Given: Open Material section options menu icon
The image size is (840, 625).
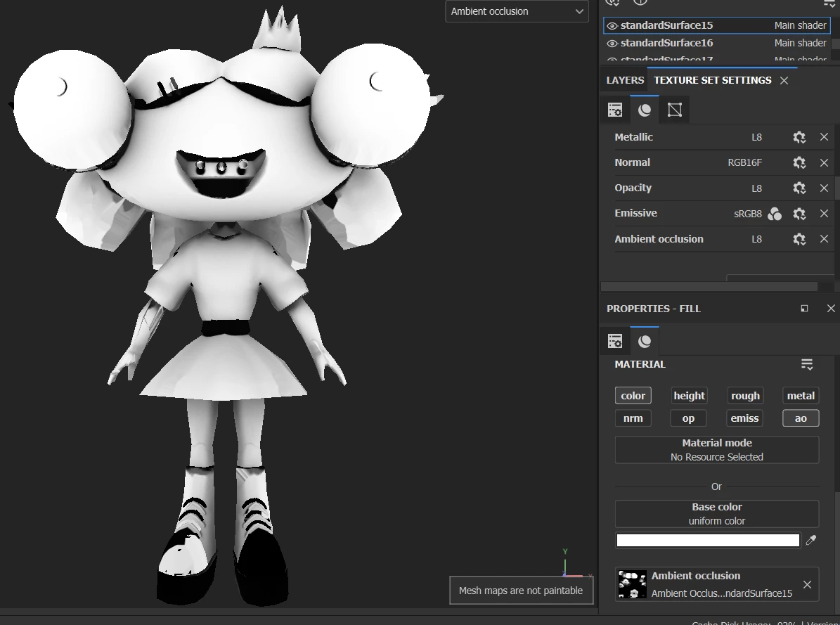Looking at the screenshot, I should point(807,364).
